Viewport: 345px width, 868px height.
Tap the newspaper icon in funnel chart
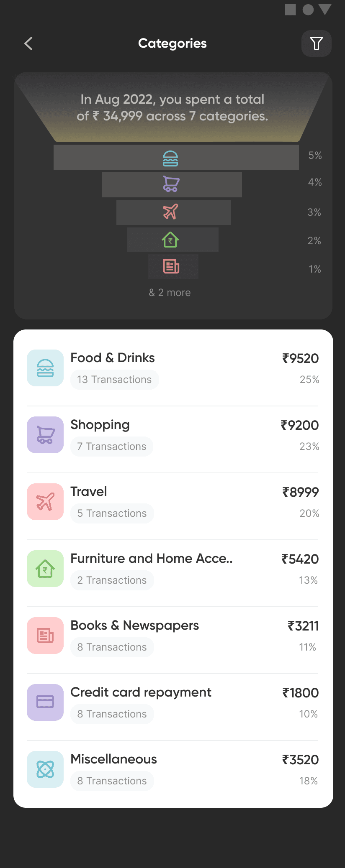171,266
